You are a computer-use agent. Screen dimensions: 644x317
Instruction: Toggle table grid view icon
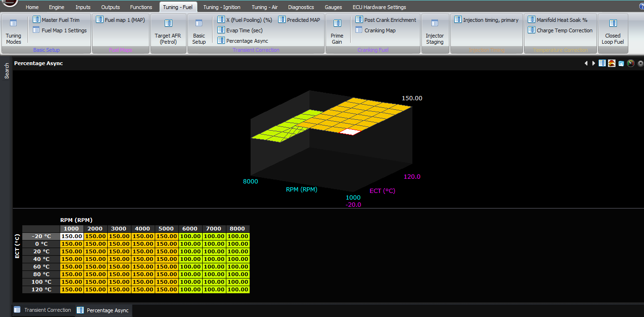tap(602, 63)
